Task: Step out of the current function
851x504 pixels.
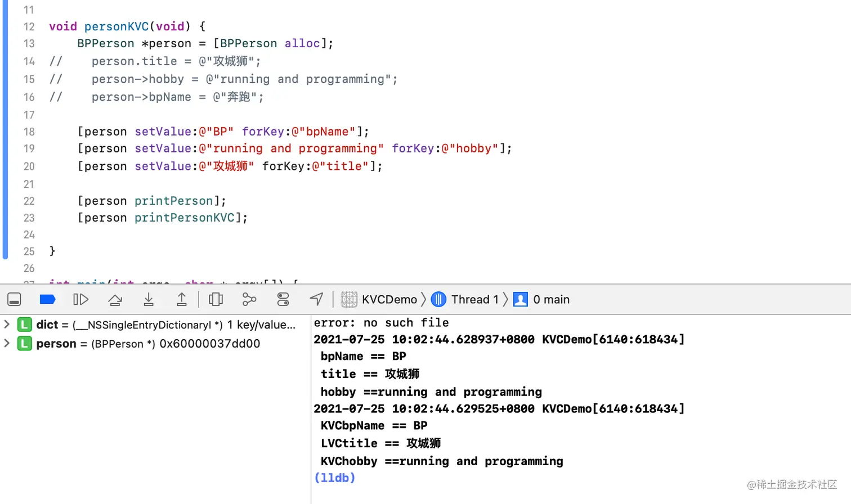Action: pyautogui.click(x=180, y=299)
